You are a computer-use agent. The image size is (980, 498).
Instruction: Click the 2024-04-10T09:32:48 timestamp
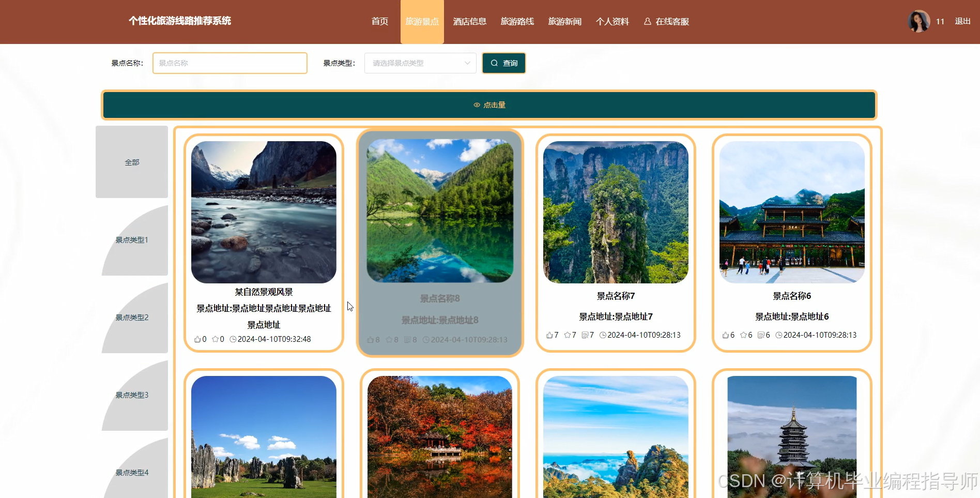click(274, 339)
